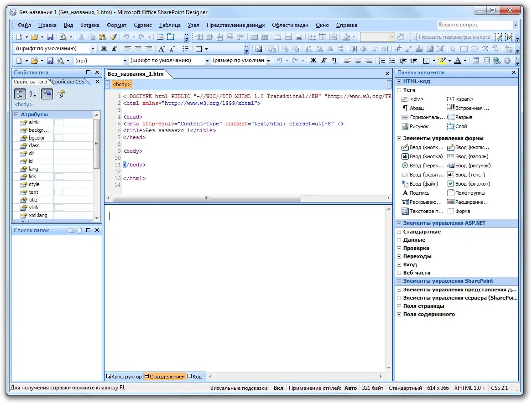532x404 pixels.
Task: Click the style attribute row
Action: 52,185
